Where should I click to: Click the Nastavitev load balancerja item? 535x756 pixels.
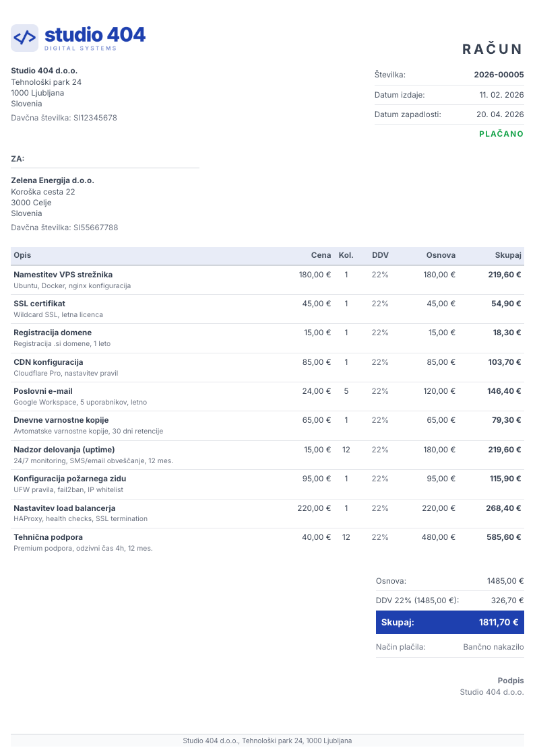[x=65, y=508]
